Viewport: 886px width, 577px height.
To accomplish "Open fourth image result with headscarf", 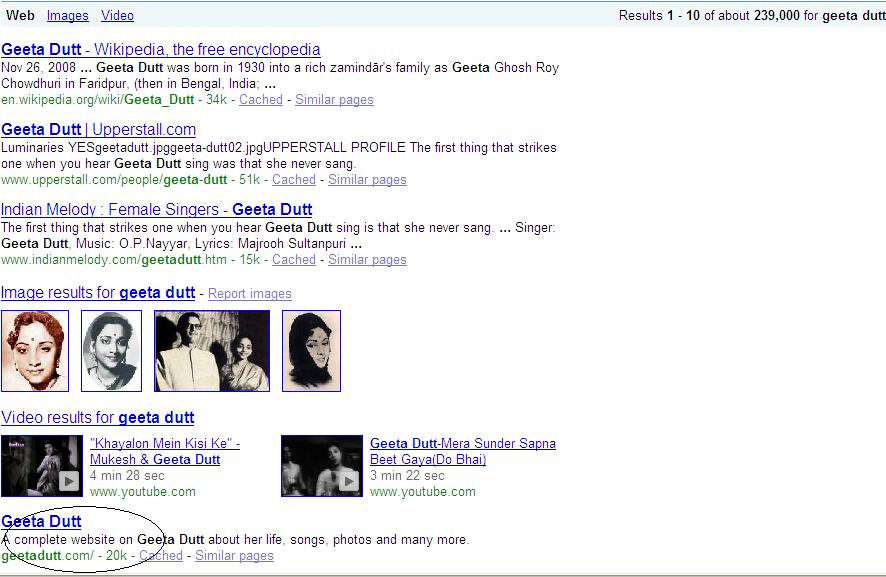I will (311, 350).
